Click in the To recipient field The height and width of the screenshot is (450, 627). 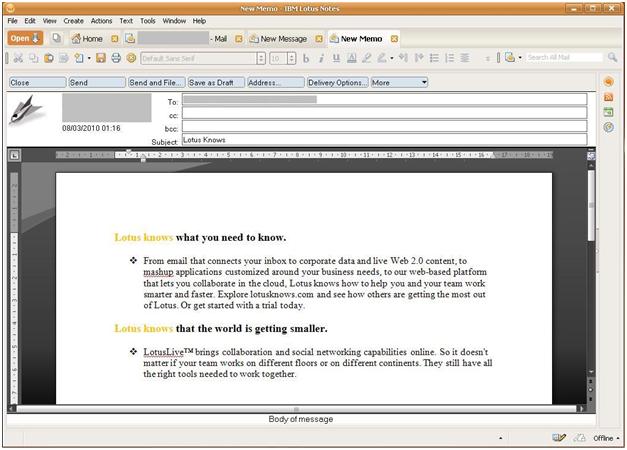point(385,100)
